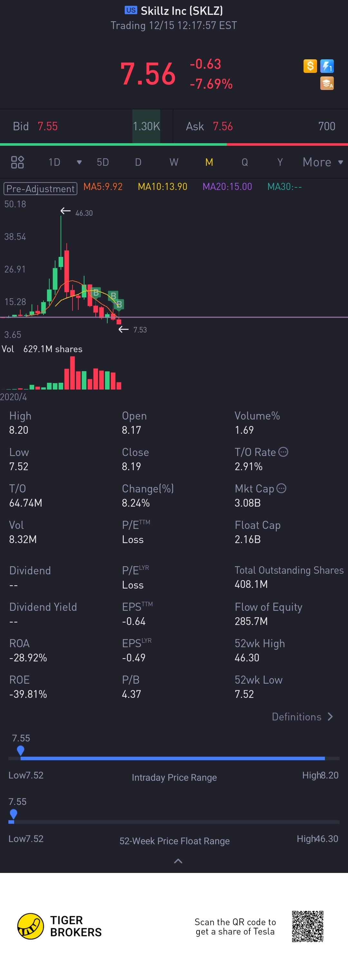Tap the Mkt Cap value 3.08B
This screenshot has width=348, height=980.
[247, 503]
